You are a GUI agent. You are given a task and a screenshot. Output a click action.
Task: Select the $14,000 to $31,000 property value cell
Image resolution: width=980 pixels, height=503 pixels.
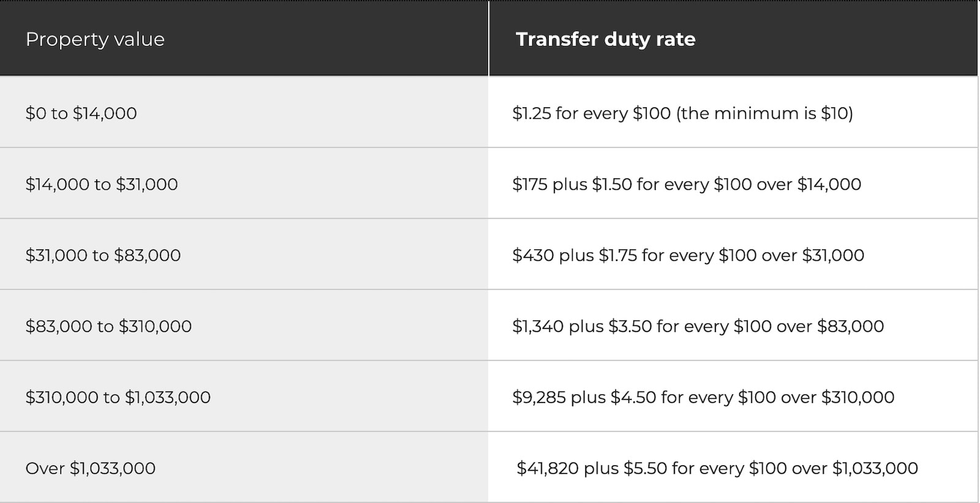click(x=244, y=183)
